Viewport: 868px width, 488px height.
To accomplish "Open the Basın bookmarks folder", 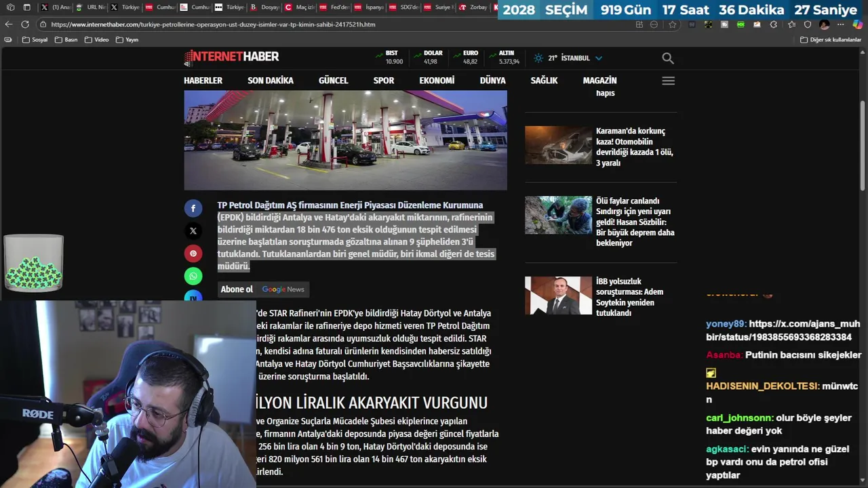I will (66, 40).
